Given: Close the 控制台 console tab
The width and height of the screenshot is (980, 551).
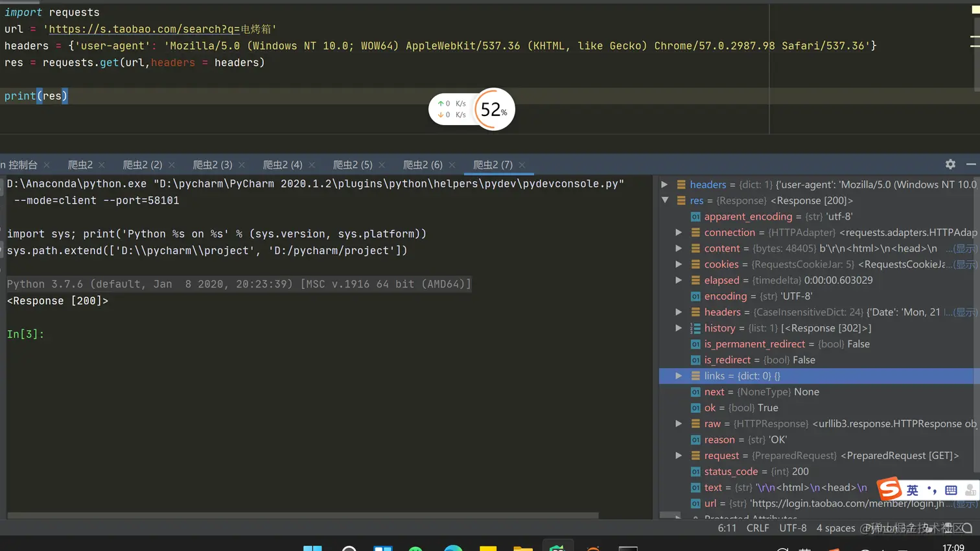Looking at the screenshot, I should 47,165.
